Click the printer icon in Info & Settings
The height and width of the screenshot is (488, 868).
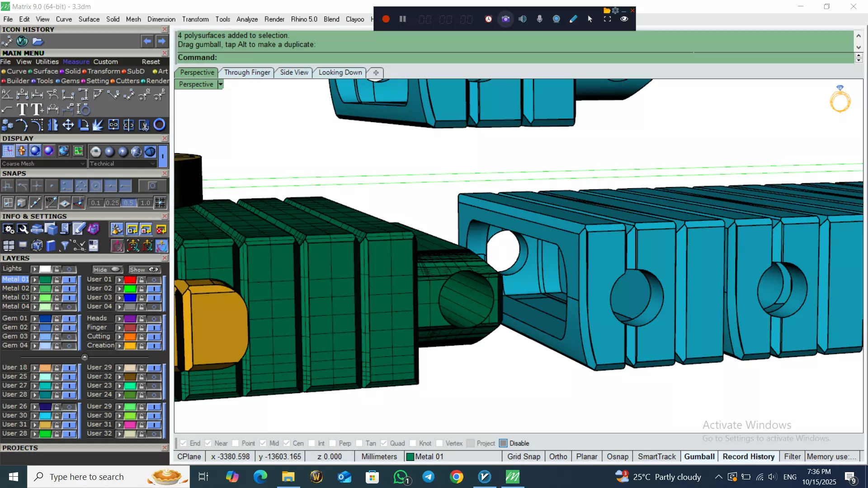pyautogui.click(x=37, y=229)
